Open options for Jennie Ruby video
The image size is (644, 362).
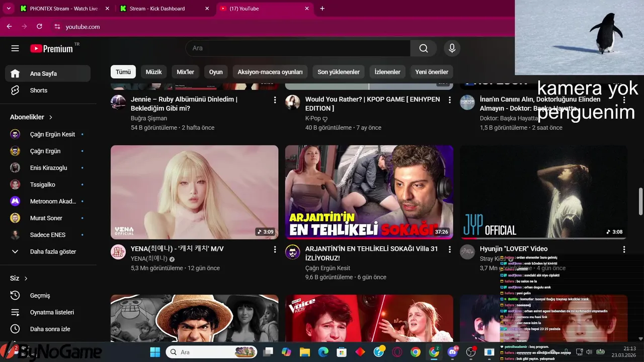point(275,100)
